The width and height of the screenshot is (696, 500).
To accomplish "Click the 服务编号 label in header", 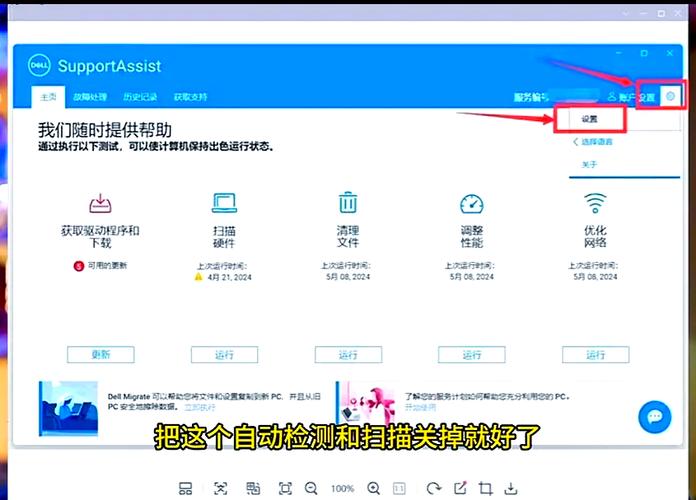I will pos(531,97).
